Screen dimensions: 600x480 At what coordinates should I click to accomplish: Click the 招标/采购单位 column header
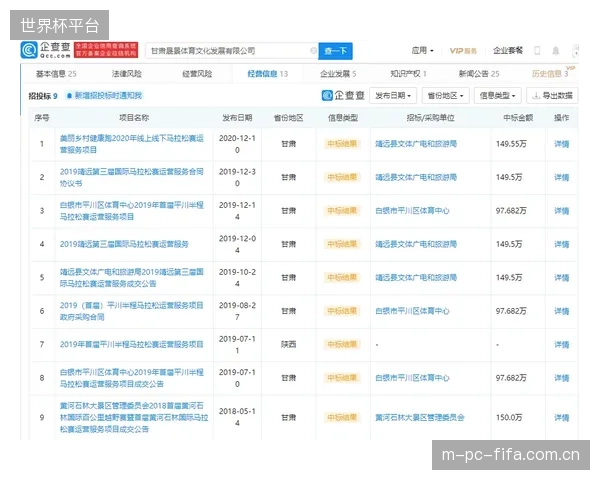coord(430,118)
